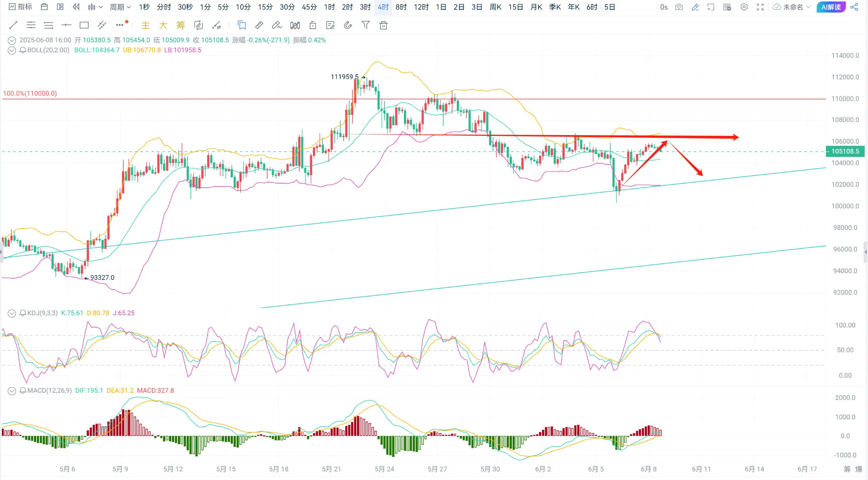Click the AI解读 button
The image size is (868, 480).
(x=831, y=7)
